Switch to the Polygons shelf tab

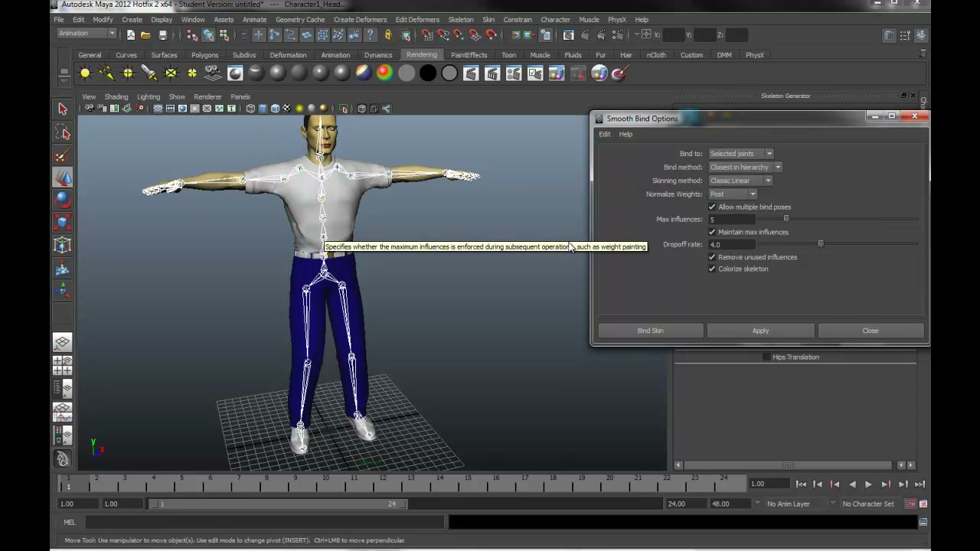(204, 55)
